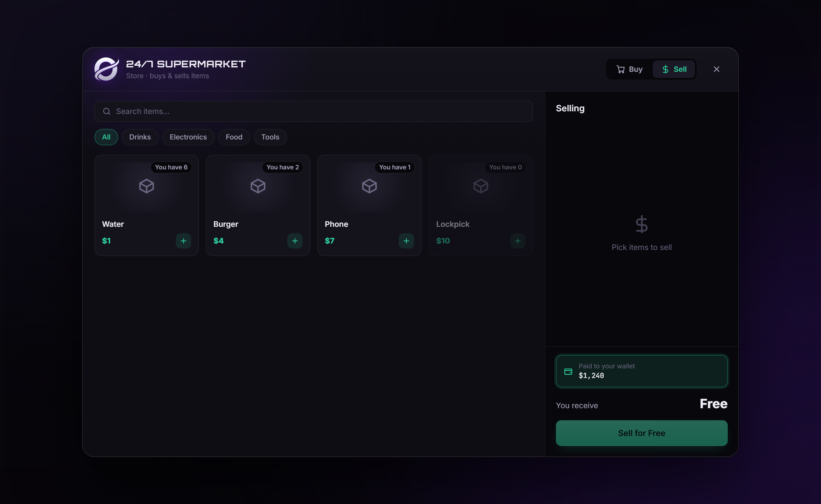Click the search magnifier icon
Image resolution: width=821 pixels, height=504 pixels.
[x=106, y=111]
